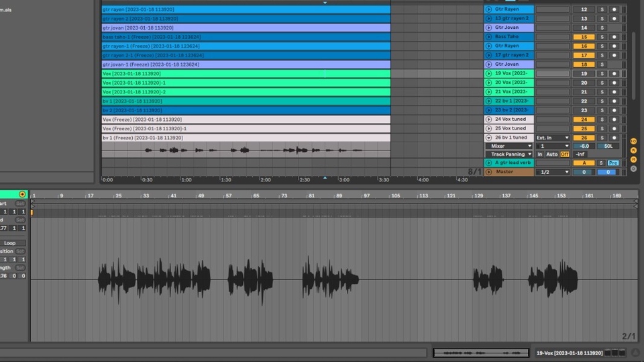Toggle the track 12 activator button
Screen dimensions: 644x362
[584, 9]
